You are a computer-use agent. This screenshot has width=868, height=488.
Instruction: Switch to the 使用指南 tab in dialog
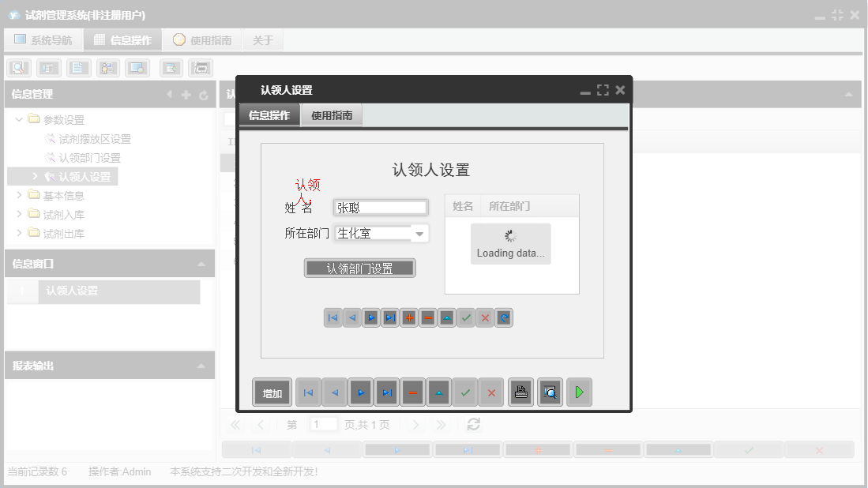(x=331, y=114)
